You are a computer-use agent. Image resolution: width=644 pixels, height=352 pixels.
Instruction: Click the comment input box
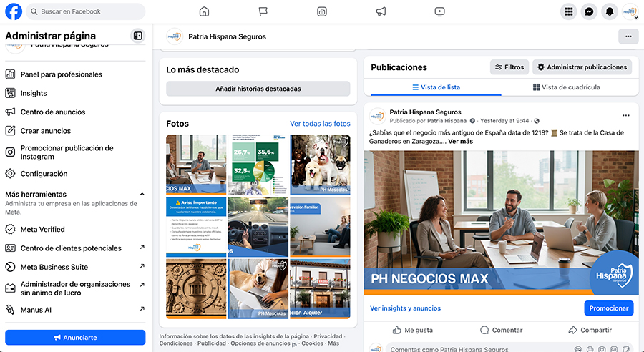509,348
